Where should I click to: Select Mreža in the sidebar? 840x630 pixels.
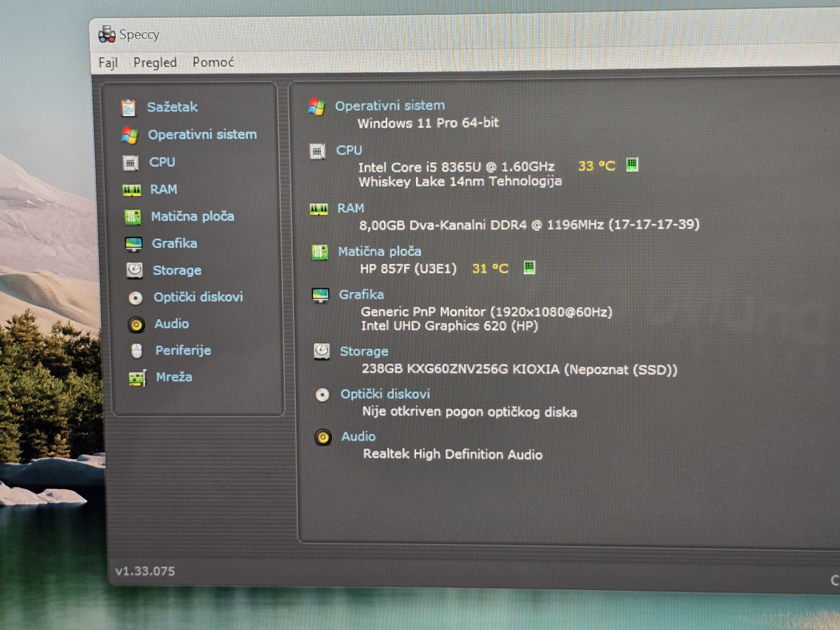(x=174, y=377)
